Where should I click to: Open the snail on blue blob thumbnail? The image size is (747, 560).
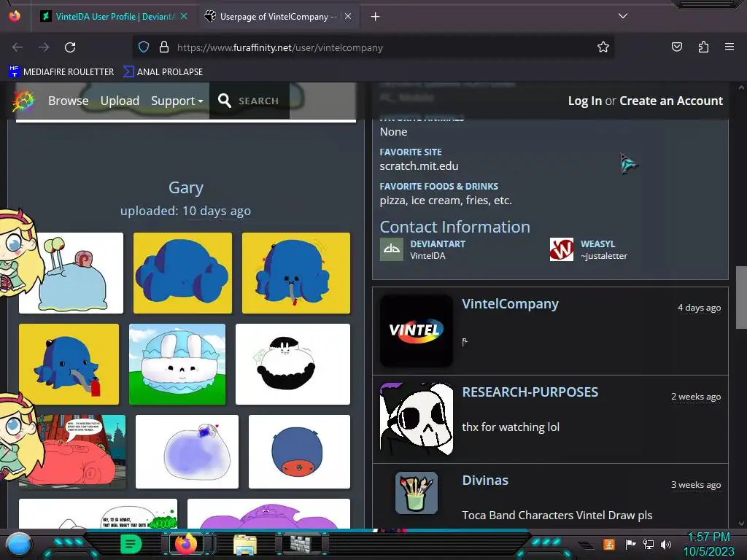pos(71,273)
